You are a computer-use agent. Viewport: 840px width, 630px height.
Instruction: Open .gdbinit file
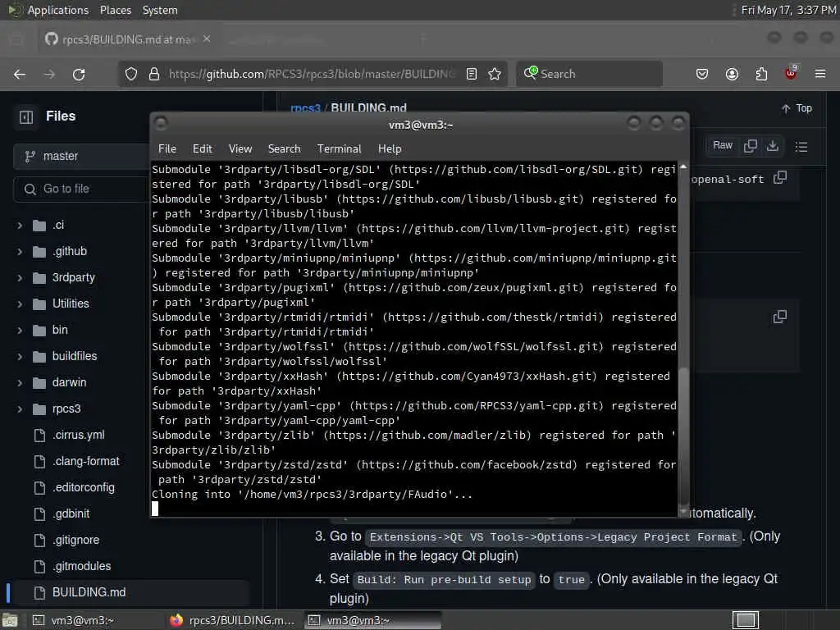click(x=71, y=514)
